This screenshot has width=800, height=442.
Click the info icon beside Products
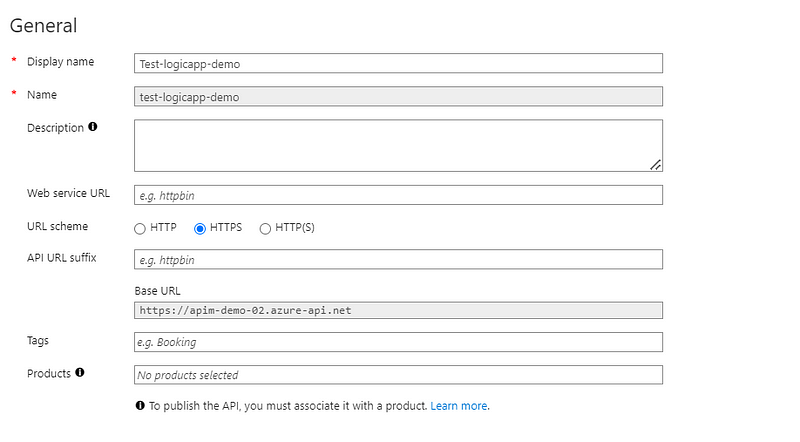[80, 373]
